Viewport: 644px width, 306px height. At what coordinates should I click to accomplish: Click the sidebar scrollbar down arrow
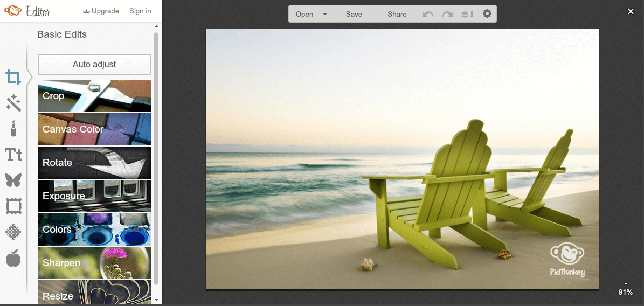(156, 300)
